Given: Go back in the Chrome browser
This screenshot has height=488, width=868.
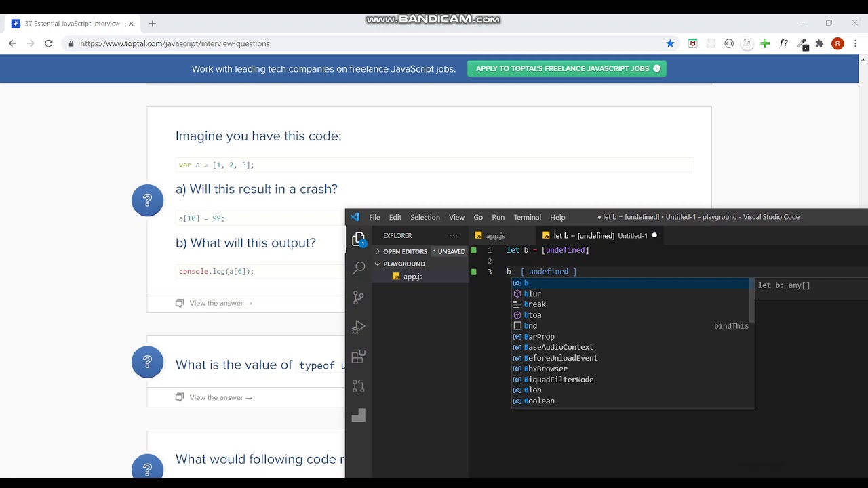Looking at the screenshot, I should tap(12, 43).
